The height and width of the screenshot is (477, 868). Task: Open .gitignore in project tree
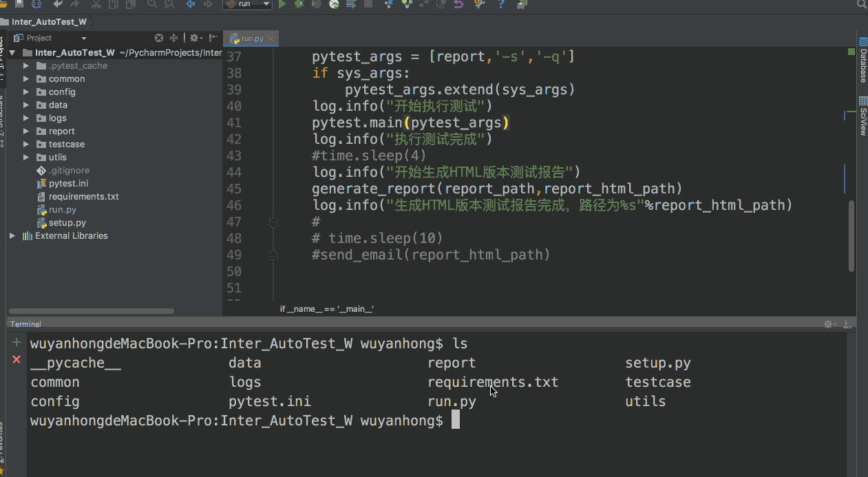(69, 171)
